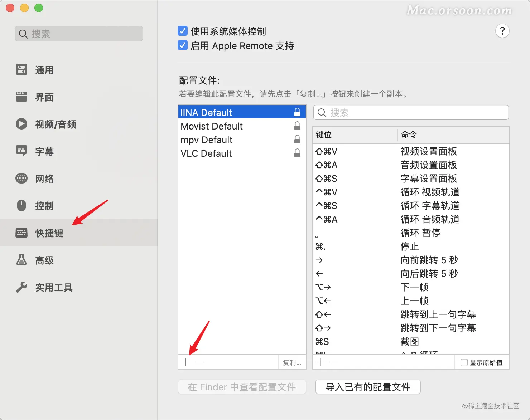Click the lock icon on IINA Default
The image size is (530, 420).
click(x=297, y=112)
